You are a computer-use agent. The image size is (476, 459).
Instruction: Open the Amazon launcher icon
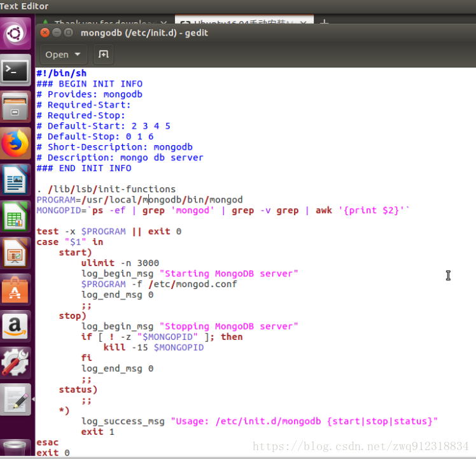[16, 326]
